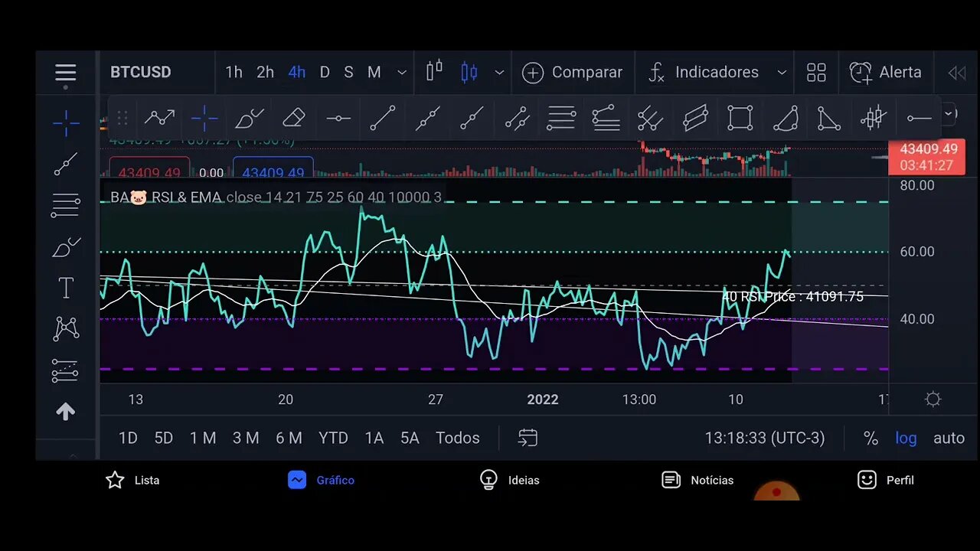Image resolution: width=980 pixels, height=551 pixels.
Task: Set range to 3 M
Action: click(x=246, y=439)
